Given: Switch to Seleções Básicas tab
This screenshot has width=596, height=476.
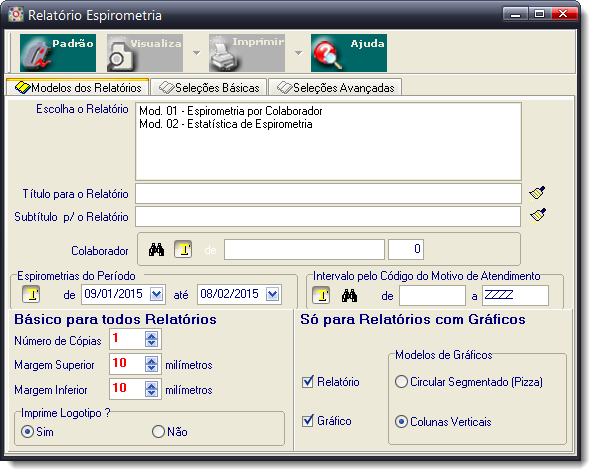Looking at the screenshot, I should point(209,87).
